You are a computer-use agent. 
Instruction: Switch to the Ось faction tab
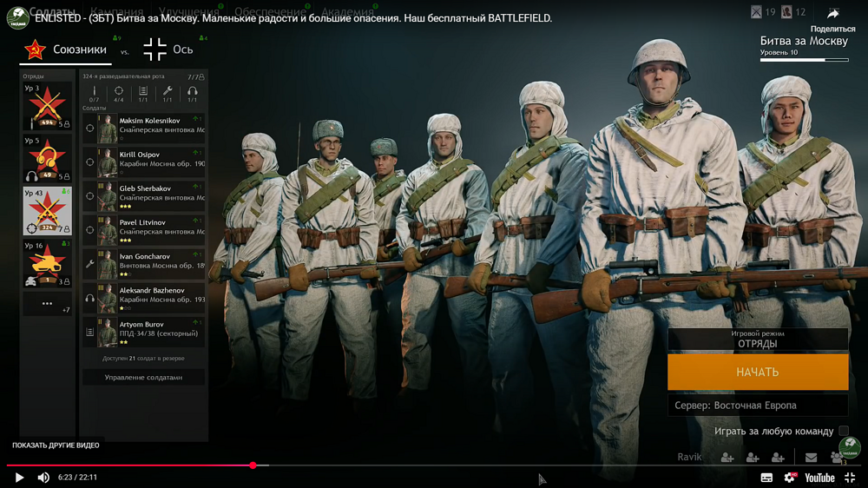click(x=168, y=50)
